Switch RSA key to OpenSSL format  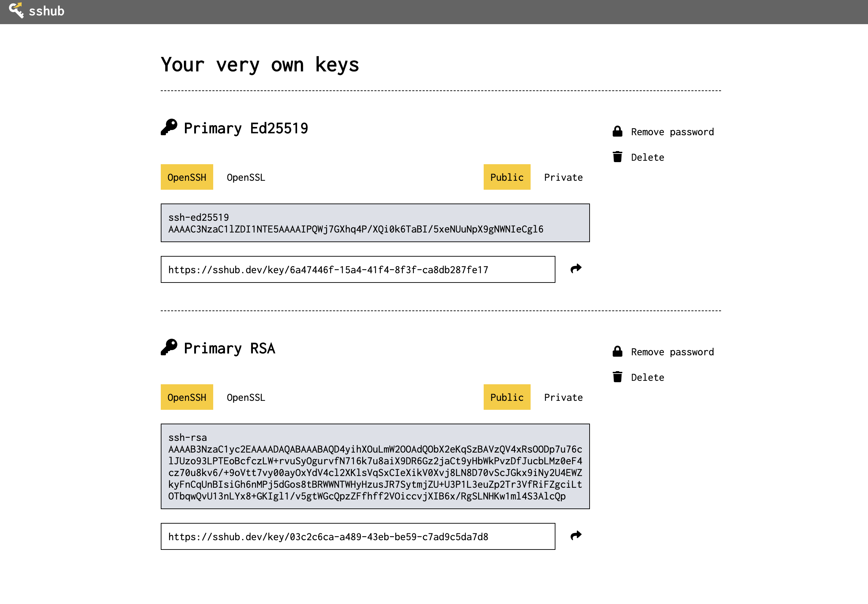pos(246,397)
